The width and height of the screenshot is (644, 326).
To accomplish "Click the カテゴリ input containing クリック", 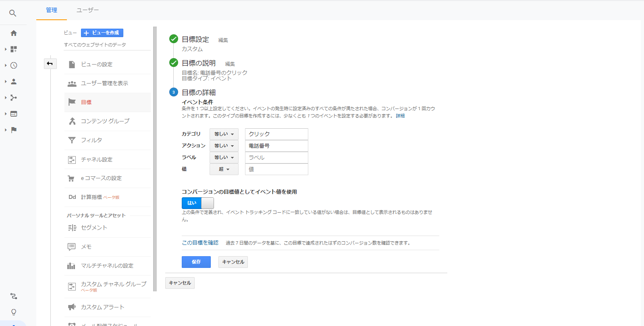I will tap(276, 134).
